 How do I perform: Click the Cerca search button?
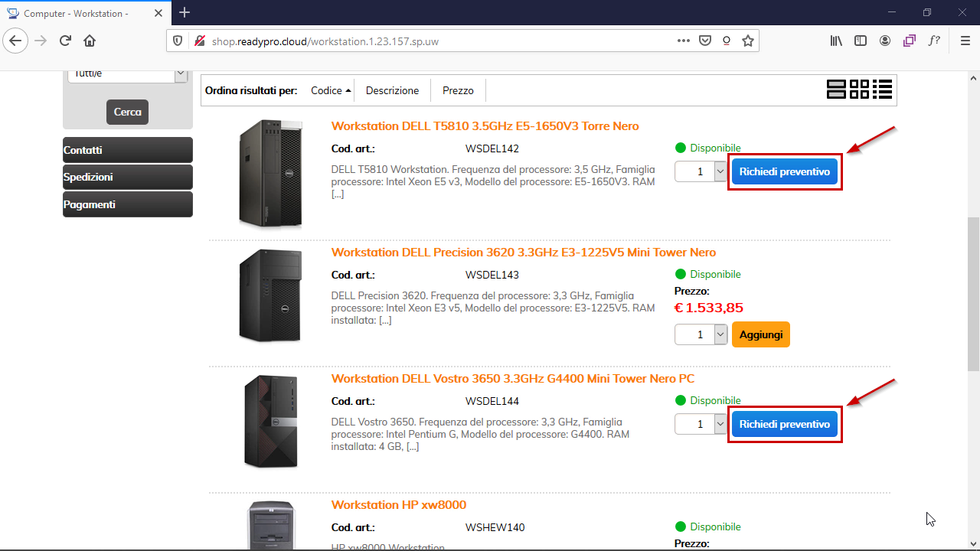coord(127,112)
